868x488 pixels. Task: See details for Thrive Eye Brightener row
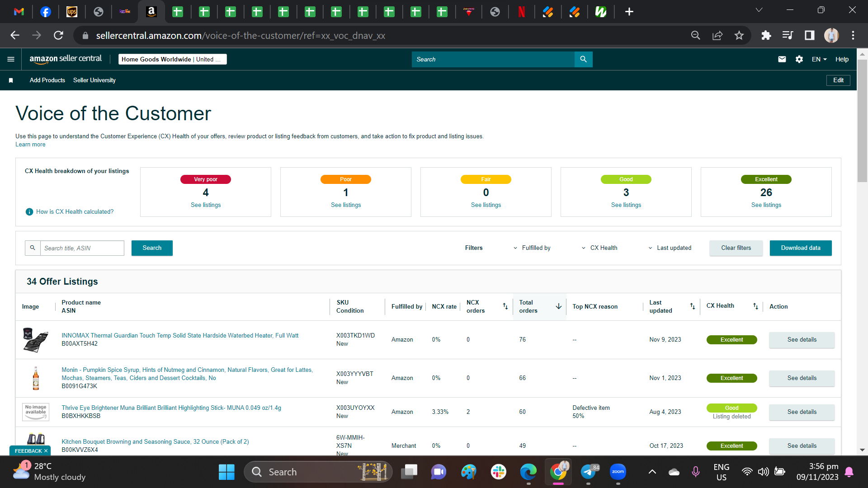pyautogui.click(x=802, y=412)
